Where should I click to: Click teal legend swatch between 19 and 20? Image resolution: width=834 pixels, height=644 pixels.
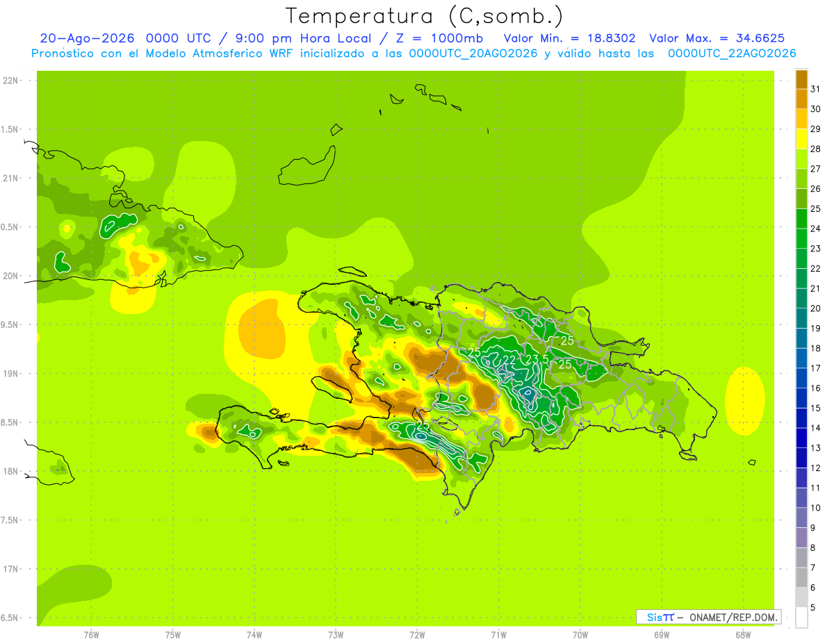click(x=801, y=318)
